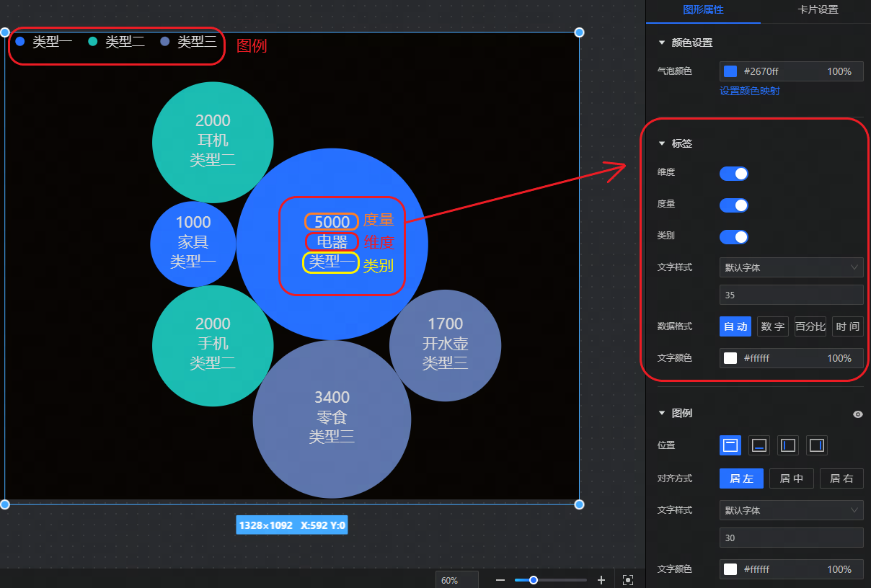
Task: Turn off the 度量 label switch
Action: (x=734, y=205)
